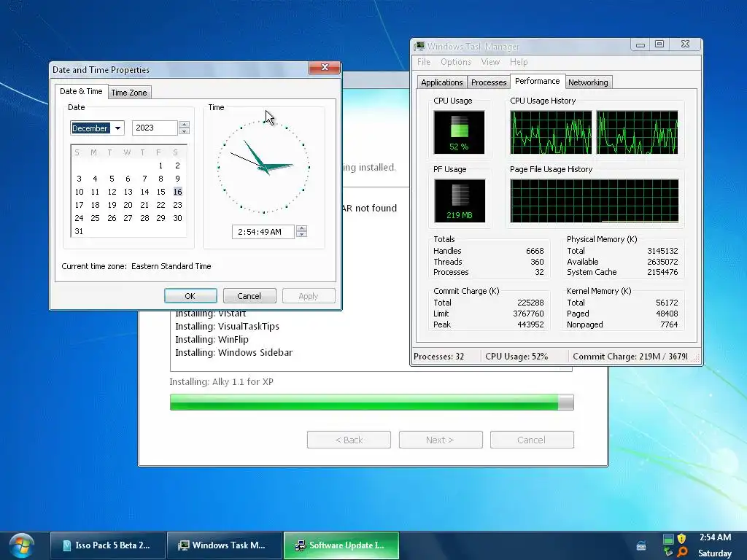Viewport: 747px width, 560px height.
Task: Click Handles value 6668
Action: (535, 251)
